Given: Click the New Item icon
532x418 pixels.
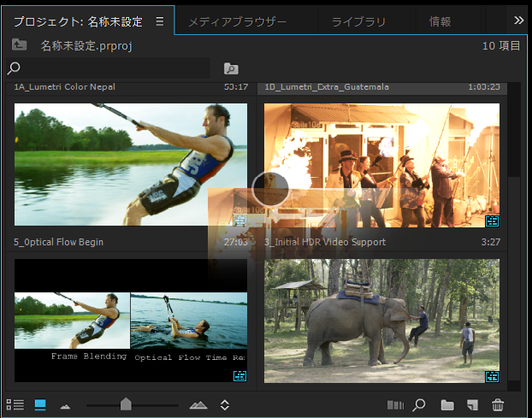Looking at the screenshot, I should (472, 405).
